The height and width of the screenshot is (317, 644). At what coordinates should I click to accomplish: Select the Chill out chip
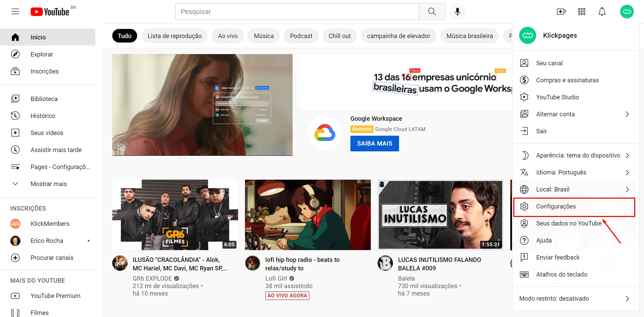point(340,36)
